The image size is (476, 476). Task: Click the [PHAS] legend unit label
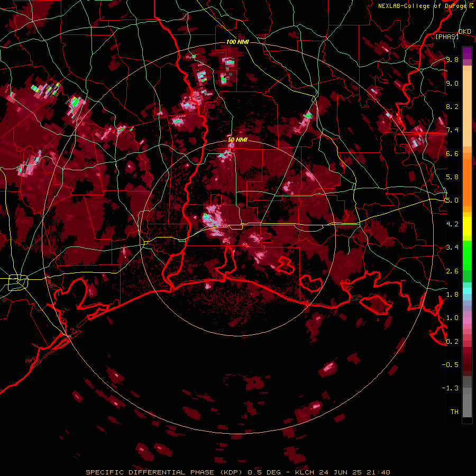coord(447,36)
